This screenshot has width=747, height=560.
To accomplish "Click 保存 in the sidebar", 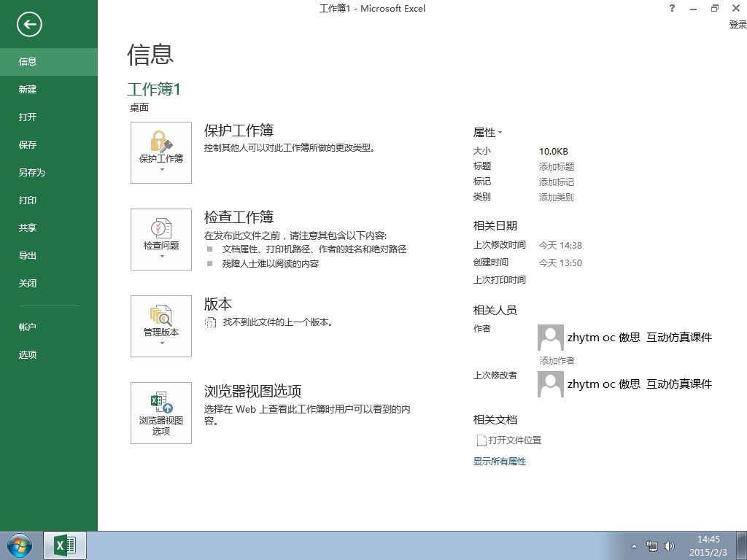I will click(49, 144).
